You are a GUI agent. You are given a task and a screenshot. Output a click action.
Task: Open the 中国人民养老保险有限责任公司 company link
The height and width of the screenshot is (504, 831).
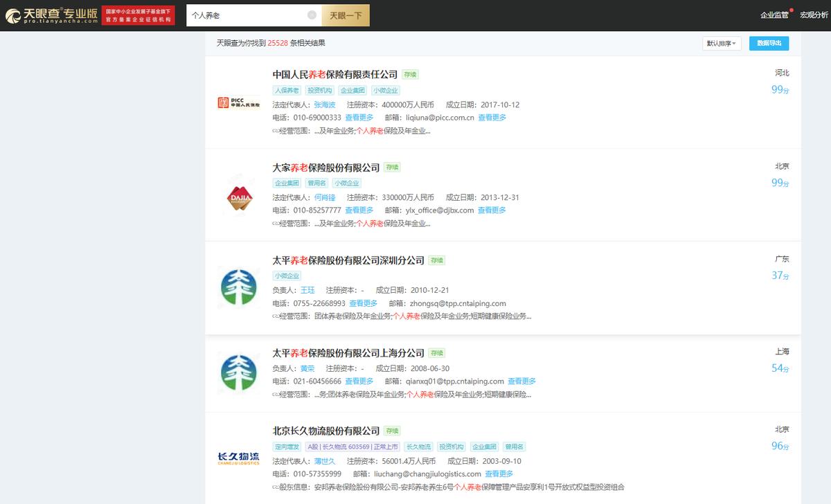(x=334, y=75)
